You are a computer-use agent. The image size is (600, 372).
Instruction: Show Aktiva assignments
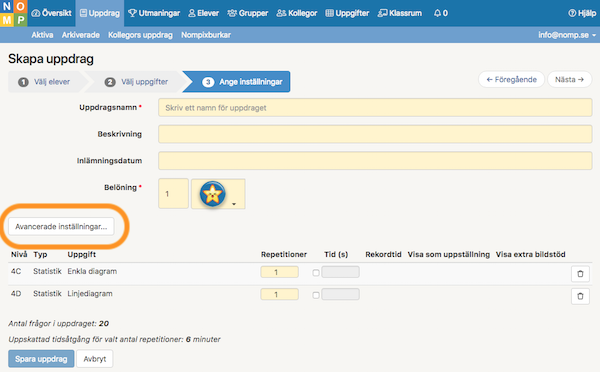coord(42,35)
